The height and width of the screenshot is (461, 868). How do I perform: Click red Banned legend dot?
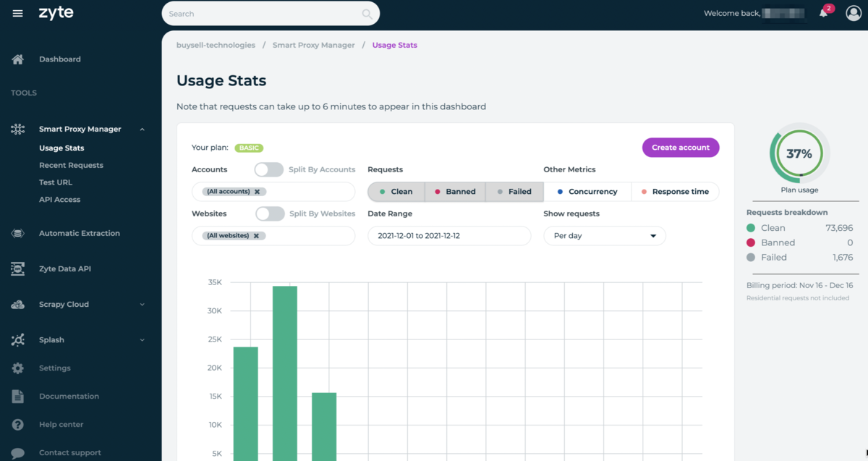click(x=751, y=242)
